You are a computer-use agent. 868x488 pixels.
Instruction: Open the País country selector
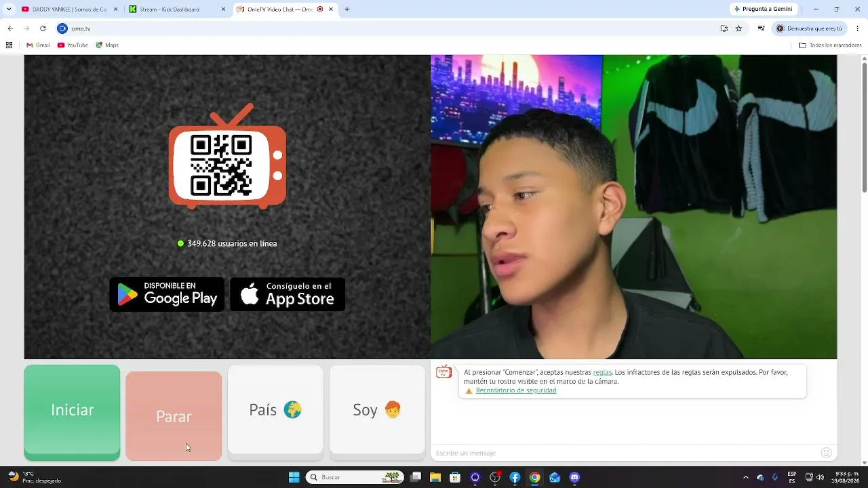point(275,410)
